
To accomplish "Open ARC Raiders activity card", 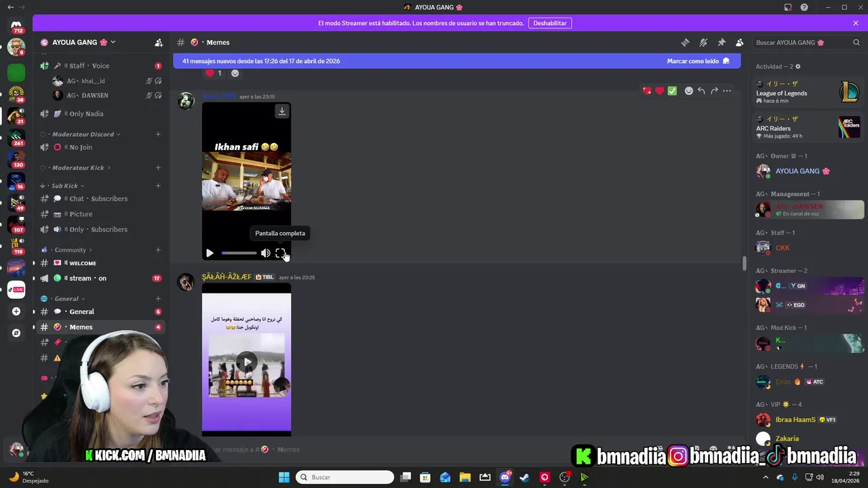I will point(808,127).
